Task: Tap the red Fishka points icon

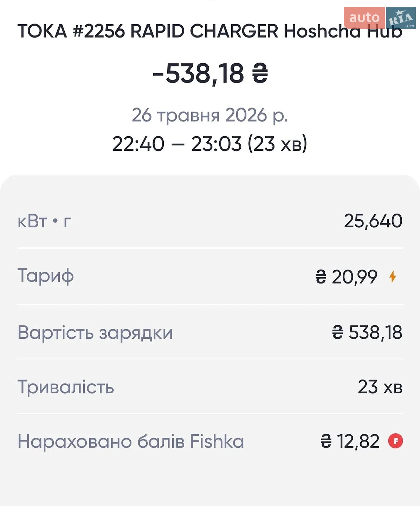Action: coord(395,441)
